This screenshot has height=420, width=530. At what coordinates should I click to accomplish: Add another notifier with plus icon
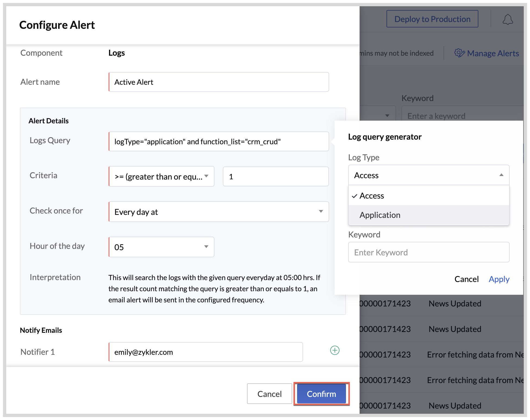point(335,350)
